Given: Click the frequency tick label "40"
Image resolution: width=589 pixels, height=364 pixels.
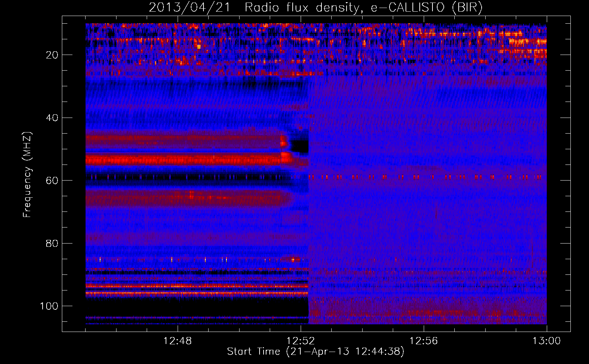Looking at the screenshot, I should 52,118.
